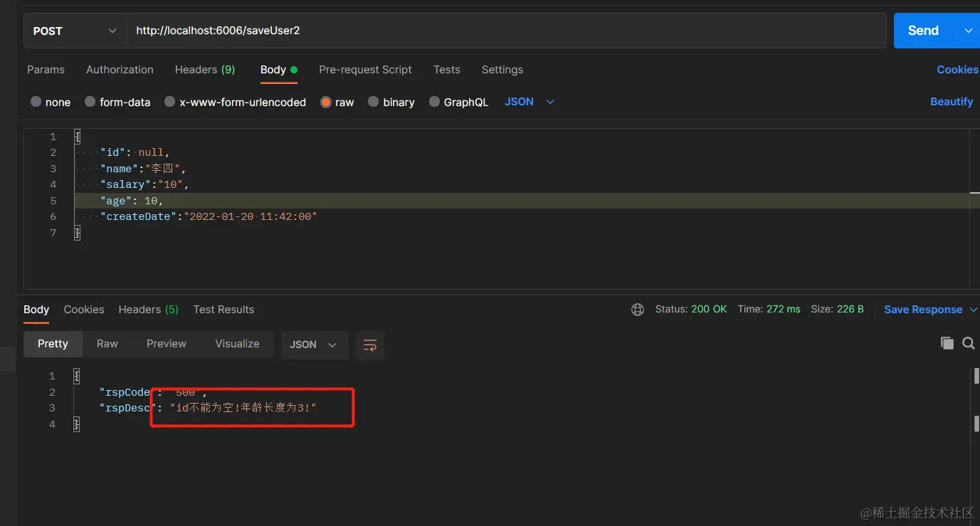
Task: Open the request body JSON format dropdown
Action: [x=529, y=102]
